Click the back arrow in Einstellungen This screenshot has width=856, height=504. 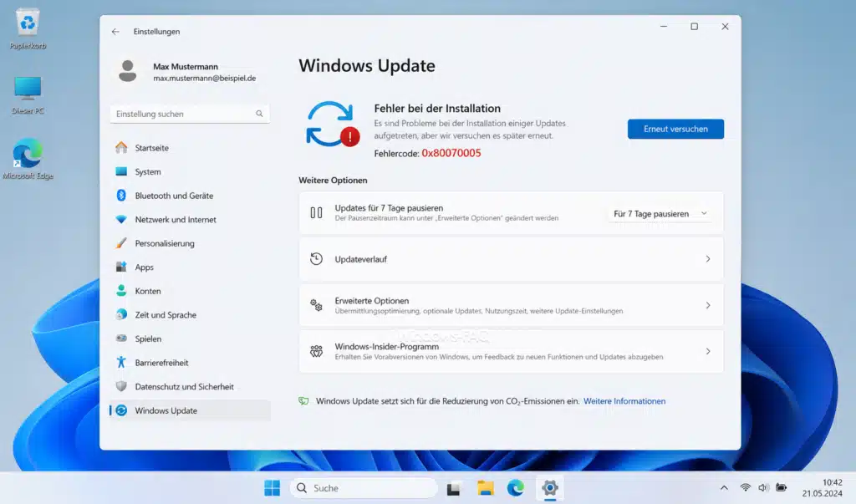click(x=115, y=32)
